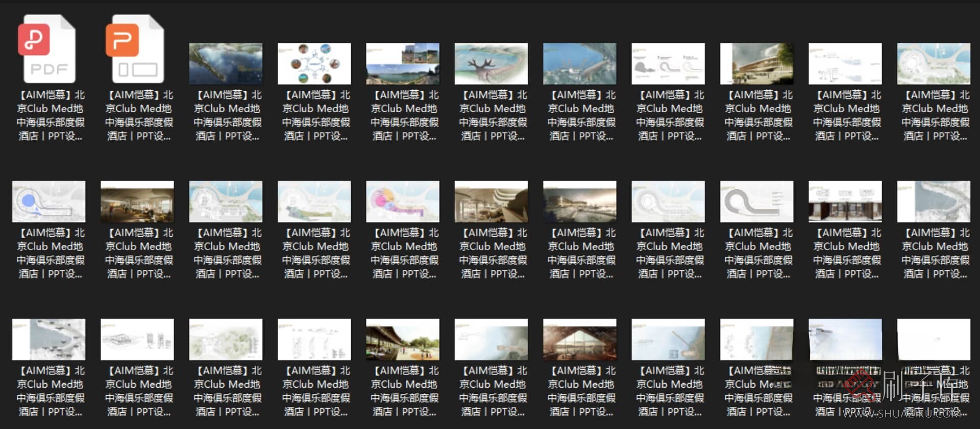Viewport: 980px width, 429px height.
Task: Open the blue bay aerial with pier thumbnail
Action: pyautogui.click(x=580, y=64)
